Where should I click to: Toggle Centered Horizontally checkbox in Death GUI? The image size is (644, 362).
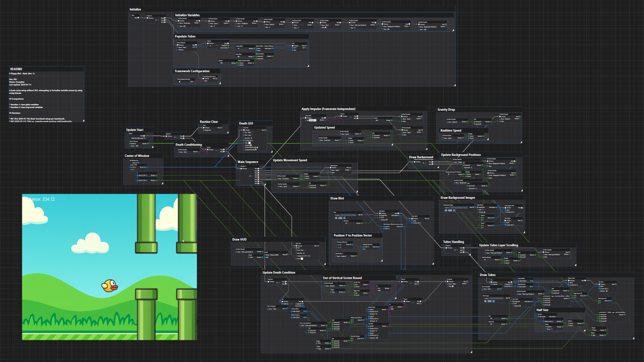tap(257, 147)
